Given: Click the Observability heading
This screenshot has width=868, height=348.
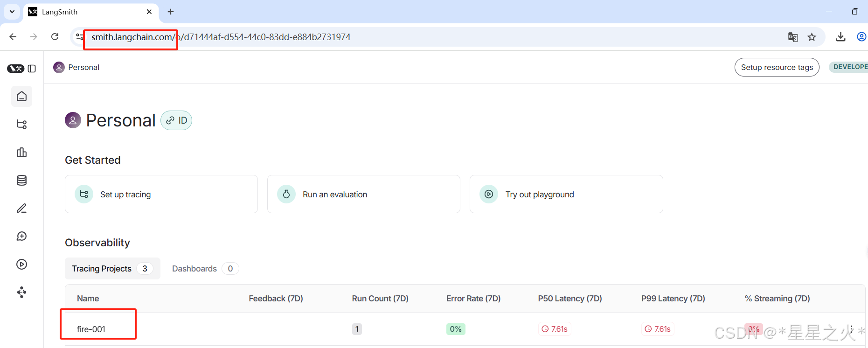Looking at the screenshot, I should point(97,243).
